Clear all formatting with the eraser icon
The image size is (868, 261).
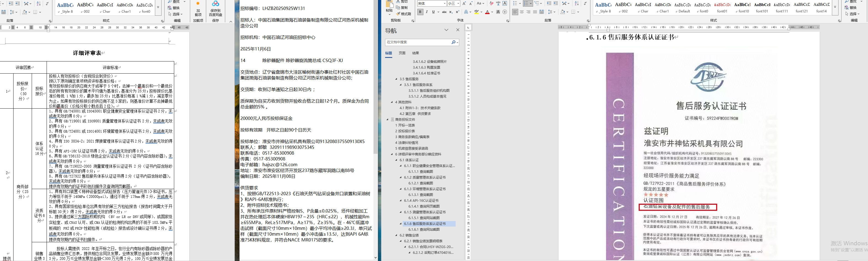pyautogui.click(x=491, y=3)
